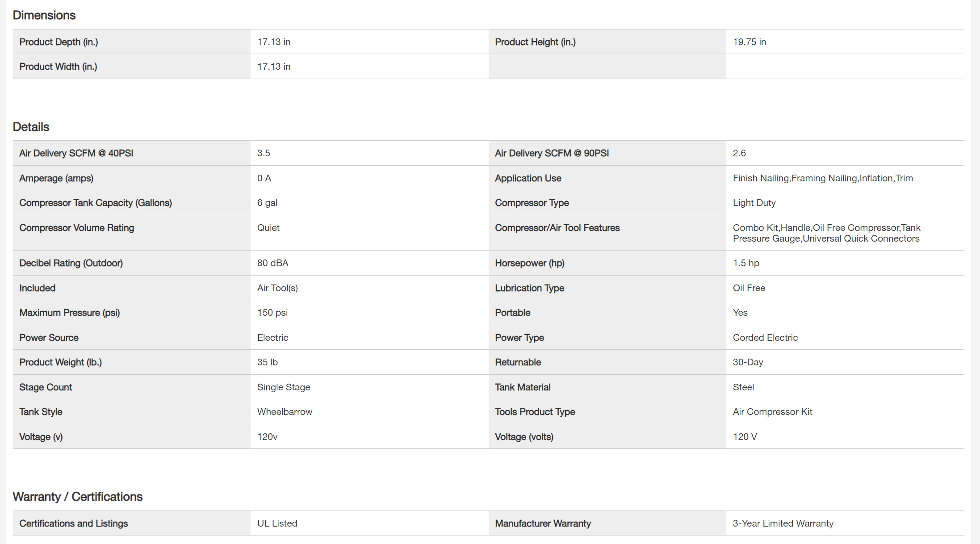Select the Maximum Pressure value 150 psi

point(272,313)
